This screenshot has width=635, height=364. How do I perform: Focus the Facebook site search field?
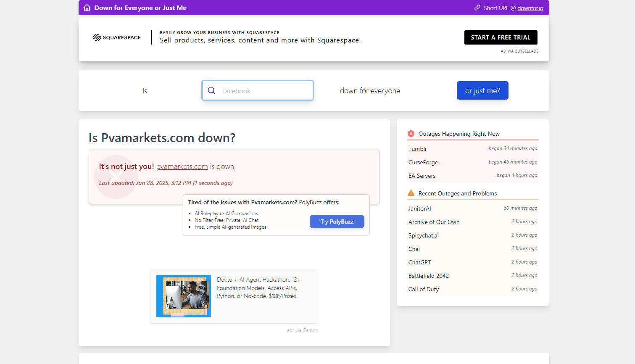click(258, 90)
